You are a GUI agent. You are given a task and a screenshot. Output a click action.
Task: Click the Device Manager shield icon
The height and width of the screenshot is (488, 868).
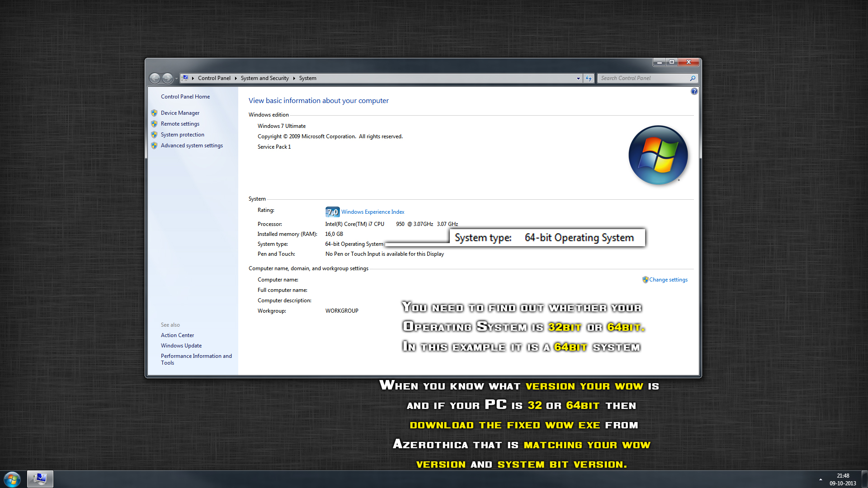154,113
